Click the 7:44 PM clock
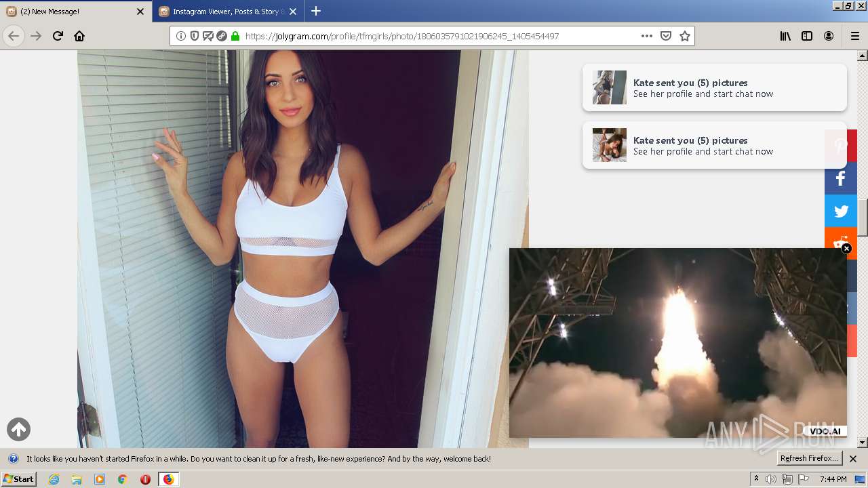The width and height of the screenshot is (868, 488). [x=833, y=479]
